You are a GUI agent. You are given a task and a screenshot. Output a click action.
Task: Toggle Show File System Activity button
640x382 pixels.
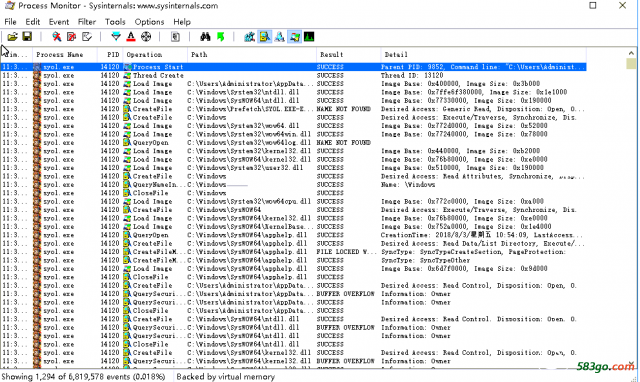(x=264, y=37)
